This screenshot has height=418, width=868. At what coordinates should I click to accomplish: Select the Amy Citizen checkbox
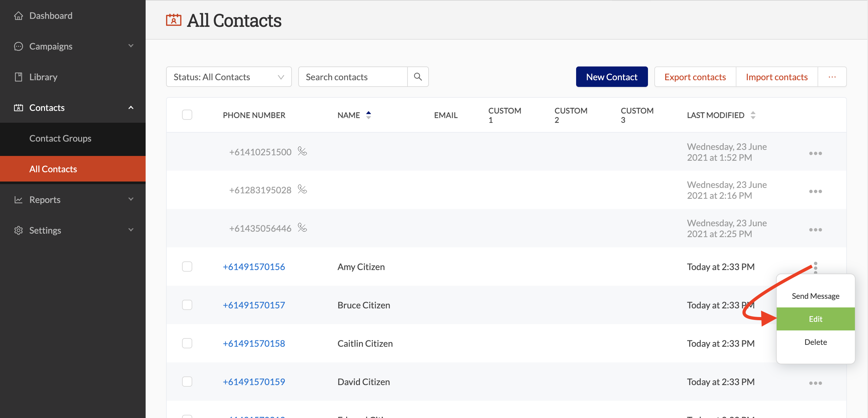pyautogui.click(x=187, y=267)
